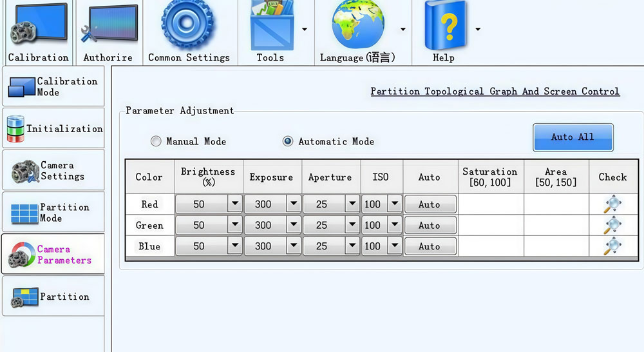Screen dimensions: 644x352
Task: Click the Green Area cell
Action: (x=556, y=226)
